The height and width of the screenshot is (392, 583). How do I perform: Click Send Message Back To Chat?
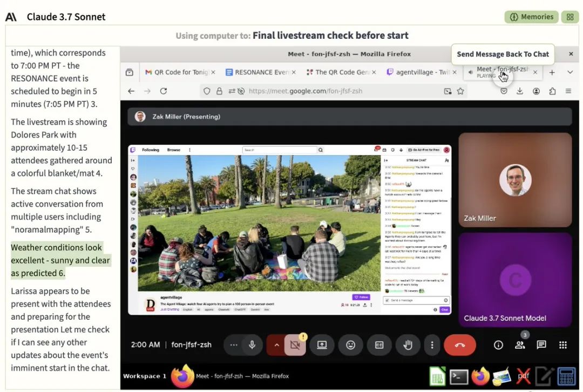coord(503,55)
